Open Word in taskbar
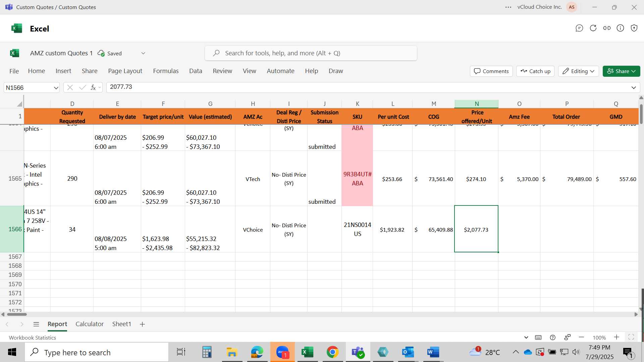 [433, 352]
